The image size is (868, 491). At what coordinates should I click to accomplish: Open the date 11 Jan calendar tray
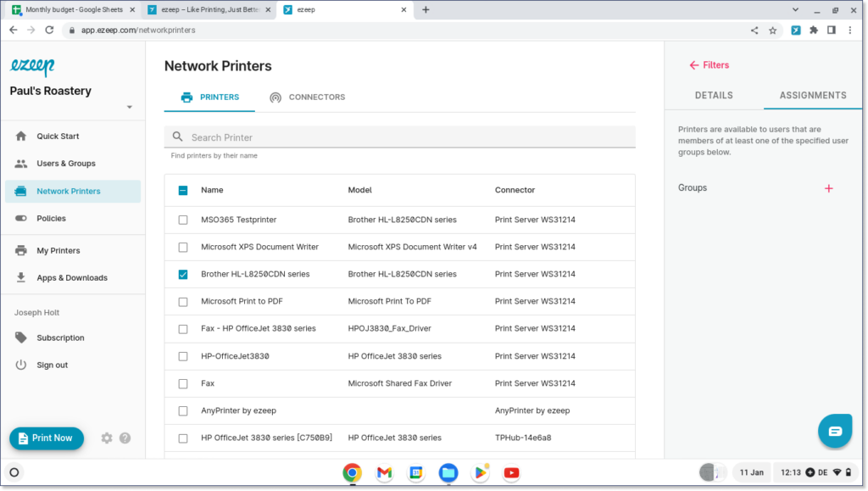tap(751, 472)
